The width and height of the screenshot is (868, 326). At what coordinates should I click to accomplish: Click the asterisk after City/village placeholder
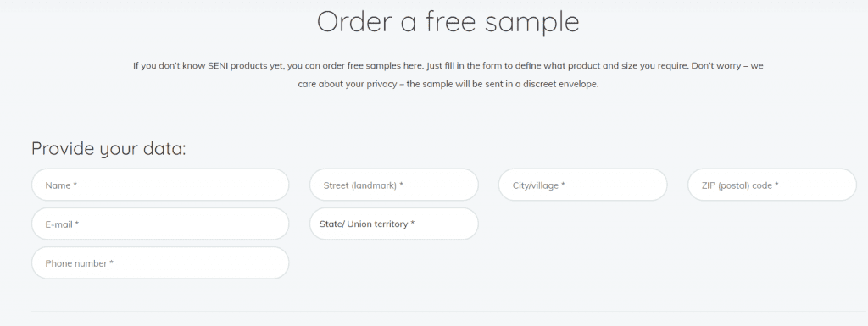563,185
